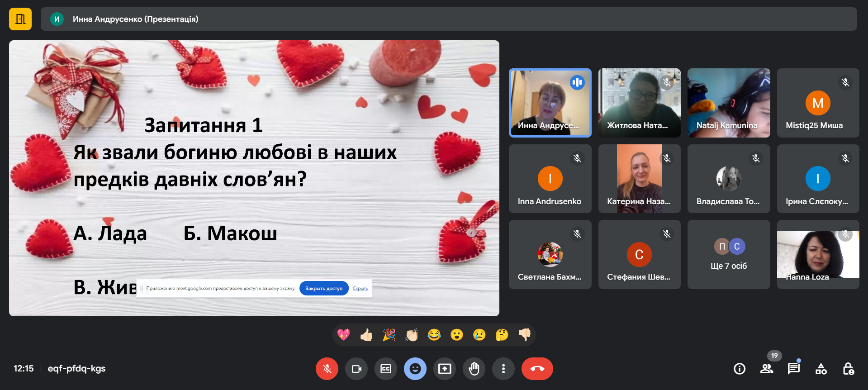Click the present screen icon
Screen dimensions: 868x390
(444, 369)
